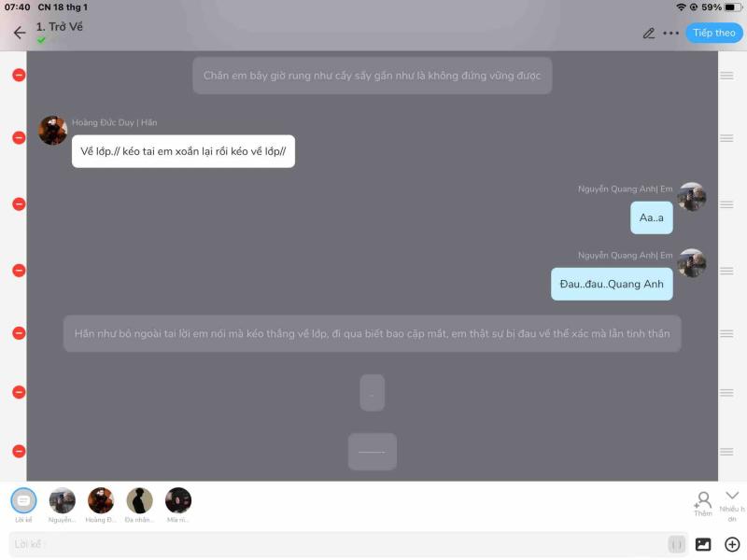Select the Lời kể narrator character
Screen dimensions: 747x560
[x=23, y=505]
